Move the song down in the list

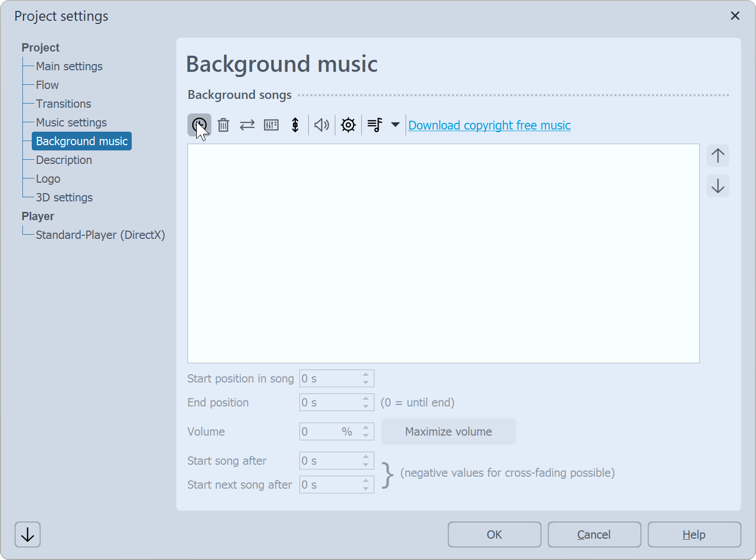(717, 186)
